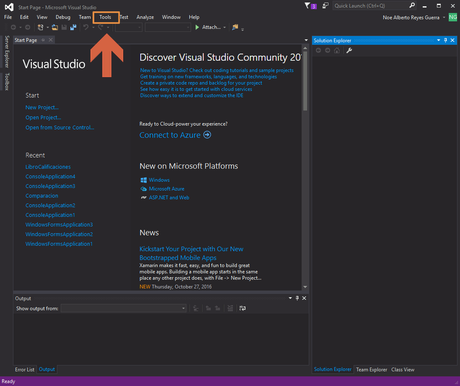The width and height of the screenshot is (460, 386).
Task: Click Find Message in Code Output icon
Action: (x=196, y=308)
